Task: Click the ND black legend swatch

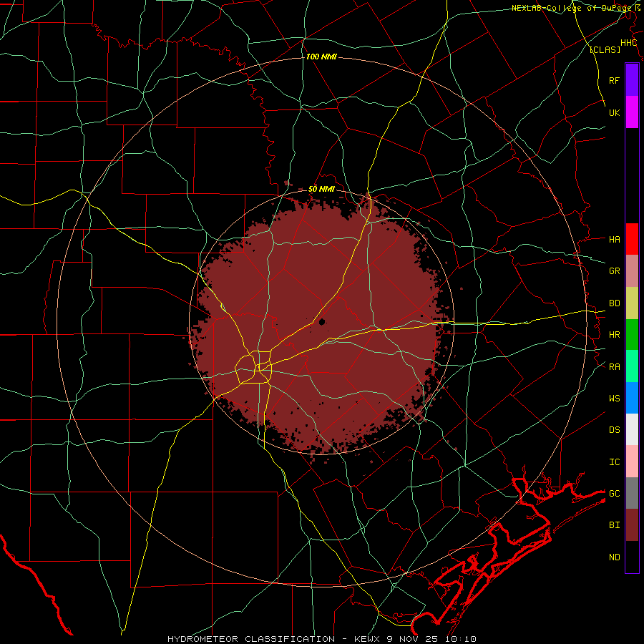Action: 632,557
